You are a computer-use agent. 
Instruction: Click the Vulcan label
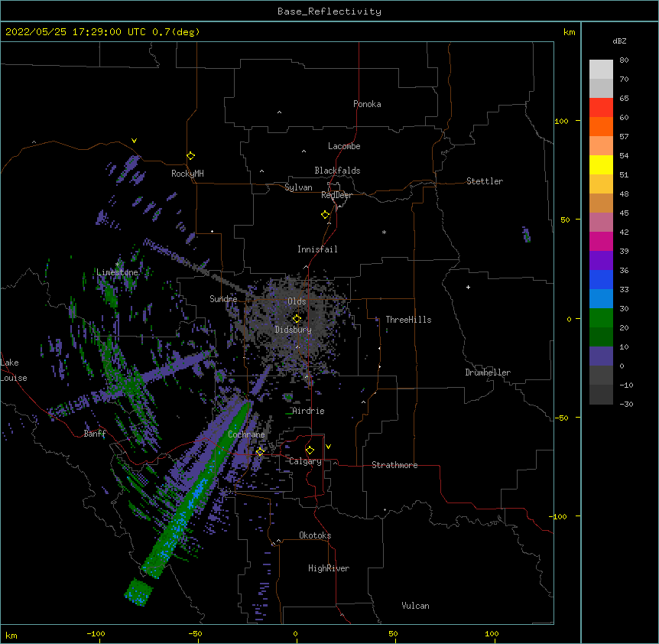point(415,606)
